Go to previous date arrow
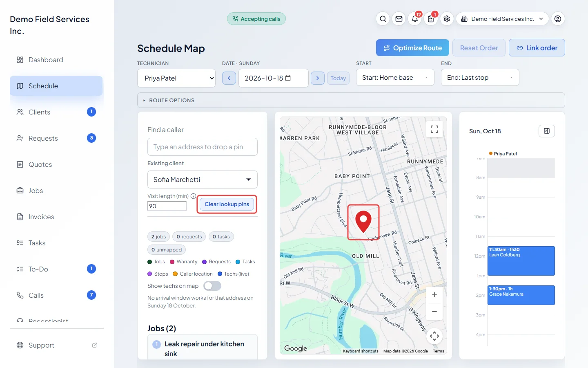The image size is (588, 368). coord(229,78)
